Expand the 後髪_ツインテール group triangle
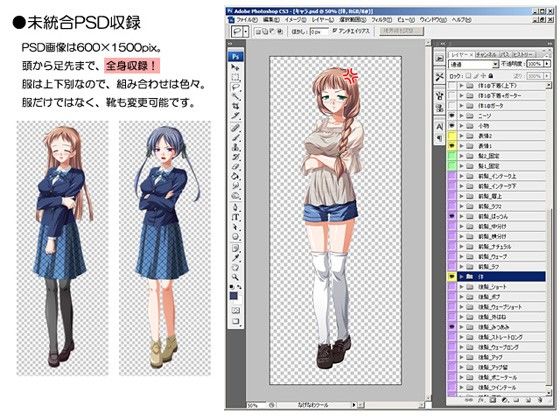 [x=461, y=387]
